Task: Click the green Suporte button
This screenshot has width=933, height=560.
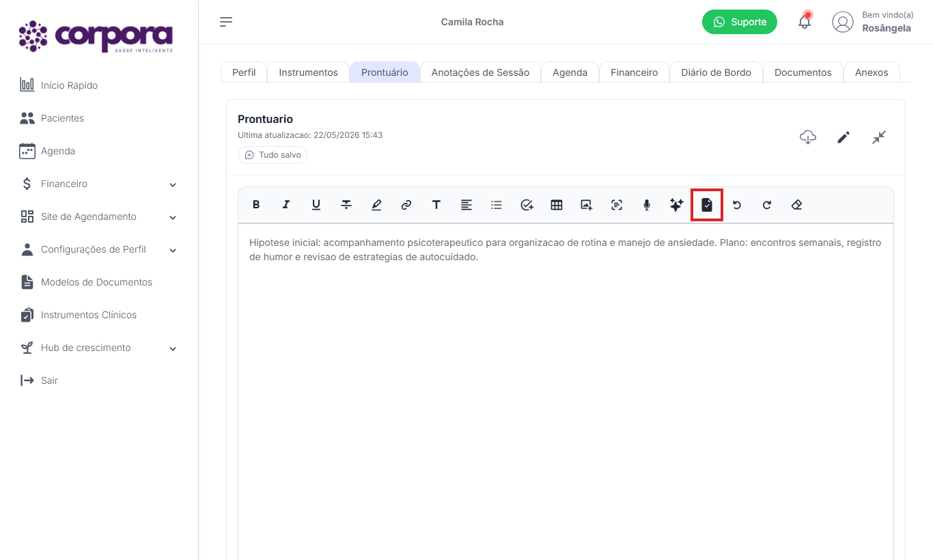Action: click(740, 22)
